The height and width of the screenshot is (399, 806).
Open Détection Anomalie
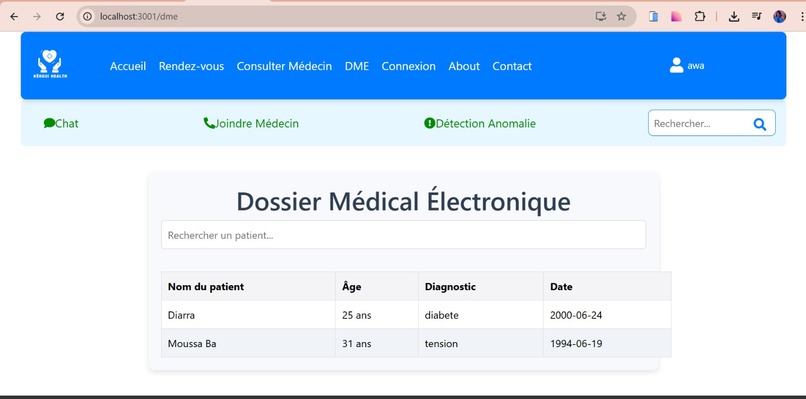(486, 124)
